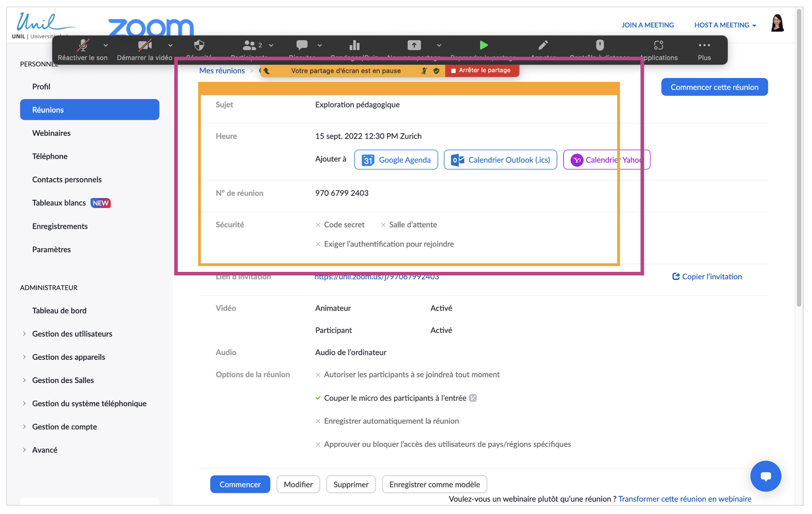Open the Discuter chat bubble icon

click(x=302, y=45)
